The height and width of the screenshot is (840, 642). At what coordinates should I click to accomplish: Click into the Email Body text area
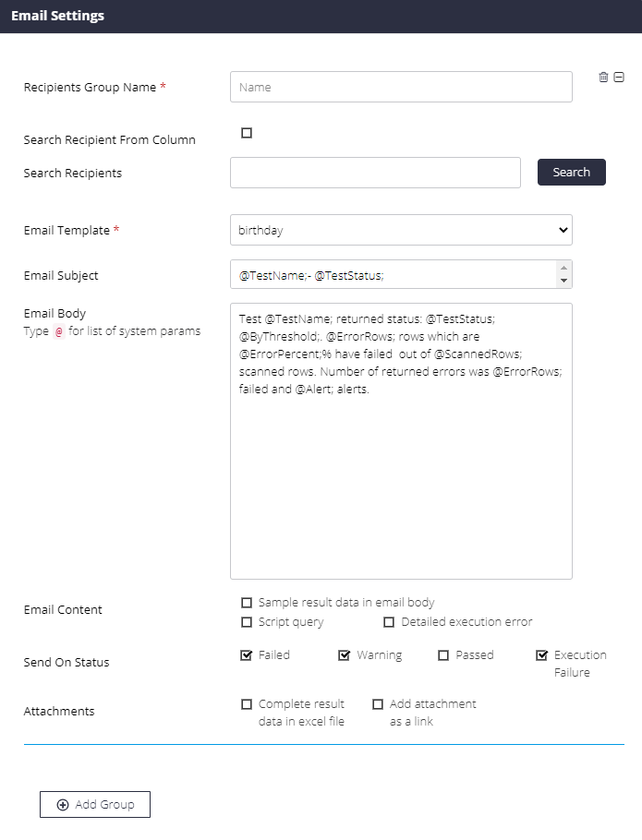402,441
